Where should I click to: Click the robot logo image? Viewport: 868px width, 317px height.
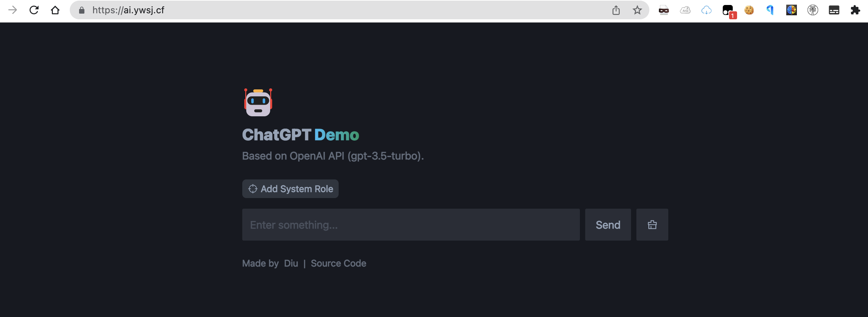258,102
